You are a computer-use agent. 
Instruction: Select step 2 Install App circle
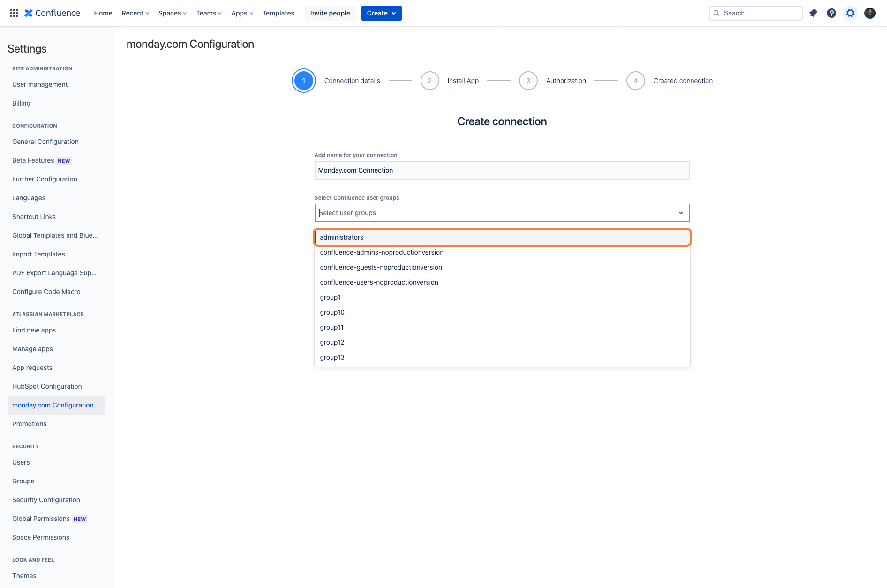[430, 81]
